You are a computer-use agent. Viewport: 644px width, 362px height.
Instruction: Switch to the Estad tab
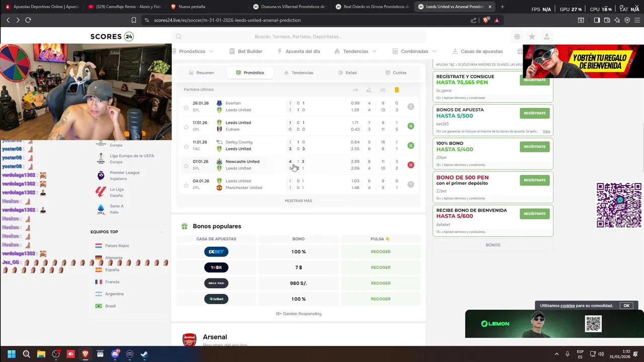(x=347, y=73)
